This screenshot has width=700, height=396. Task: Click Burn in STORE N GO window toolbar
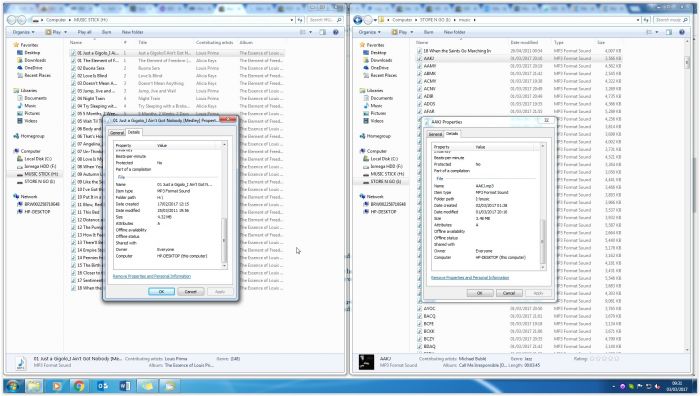[429, 32]
